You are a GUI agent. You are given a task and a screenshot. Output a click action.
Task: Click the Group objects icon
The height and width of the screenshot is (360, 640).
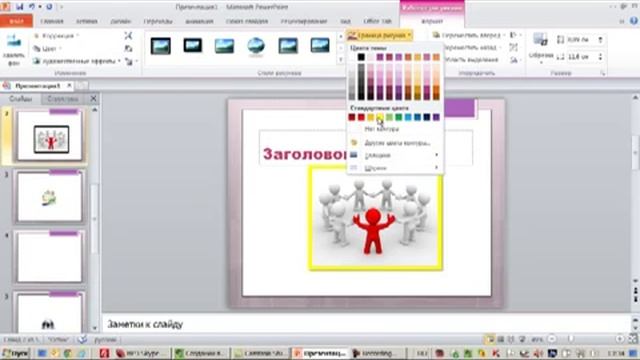513,47
